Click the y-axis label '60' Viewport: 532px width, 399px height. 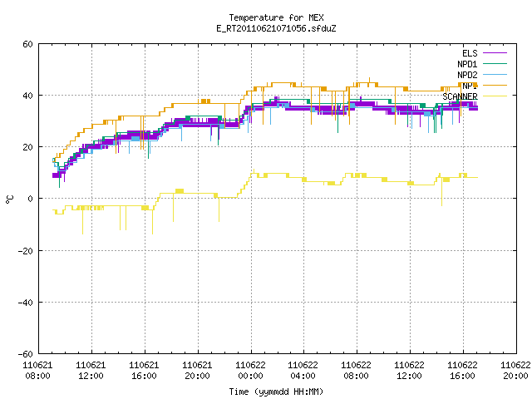(x=27, y=44)
